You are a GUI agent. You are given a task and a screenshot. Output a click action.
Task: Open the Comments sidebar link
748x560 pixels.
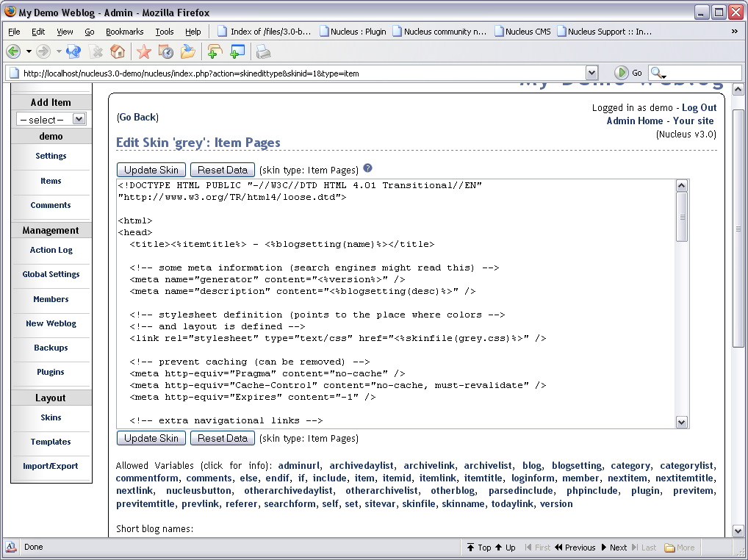pos(51,205)
